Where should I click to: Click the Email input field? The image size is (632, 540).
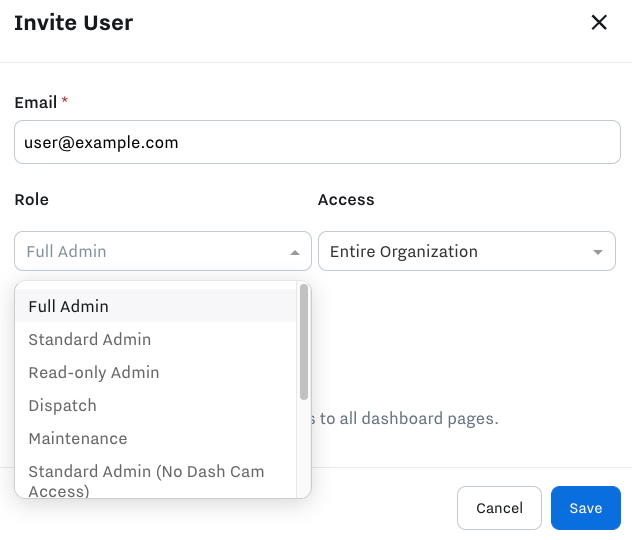pos(317,142)
